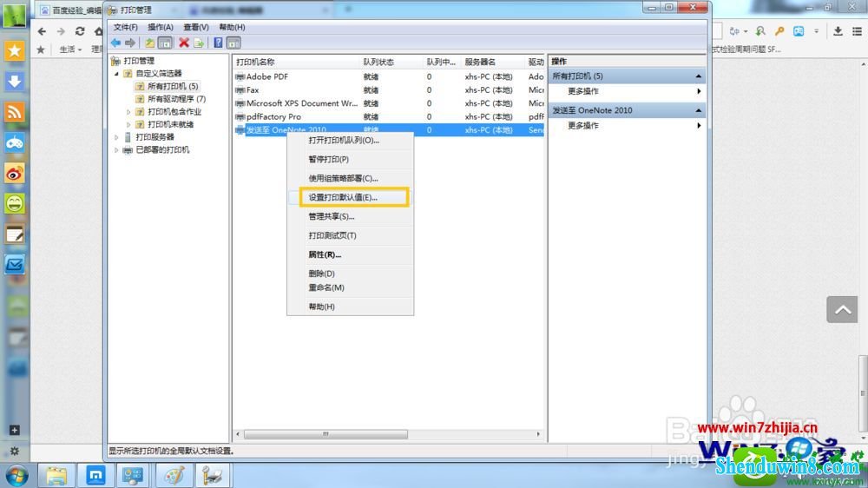Click the scroll-to-top chevron button in browser
Image resolution: width=868 pixels, height=488 pixels.
pos(842,309)
